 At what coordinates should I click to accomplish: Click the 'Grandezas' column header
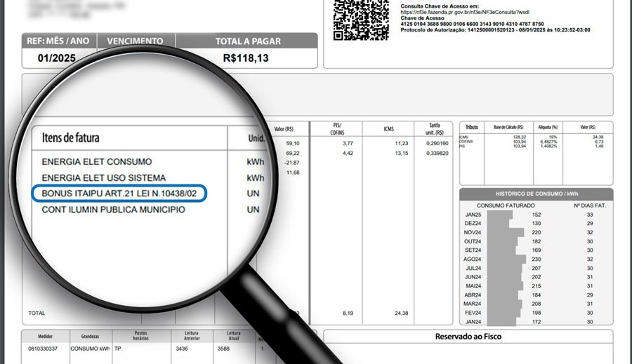click(91, 337)
